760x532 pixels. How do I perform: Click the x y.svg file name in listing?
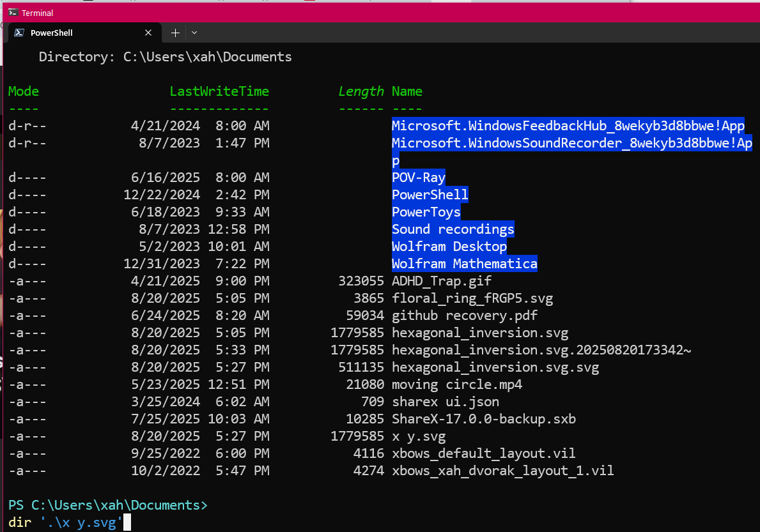point(419,437)
